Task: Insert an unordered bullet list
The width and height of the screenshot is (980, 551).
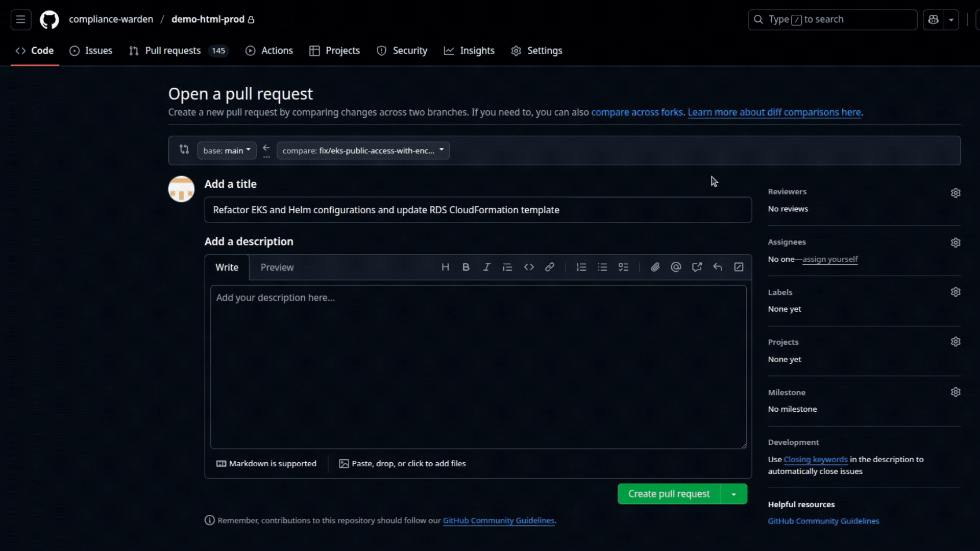Action: point(602,267)
